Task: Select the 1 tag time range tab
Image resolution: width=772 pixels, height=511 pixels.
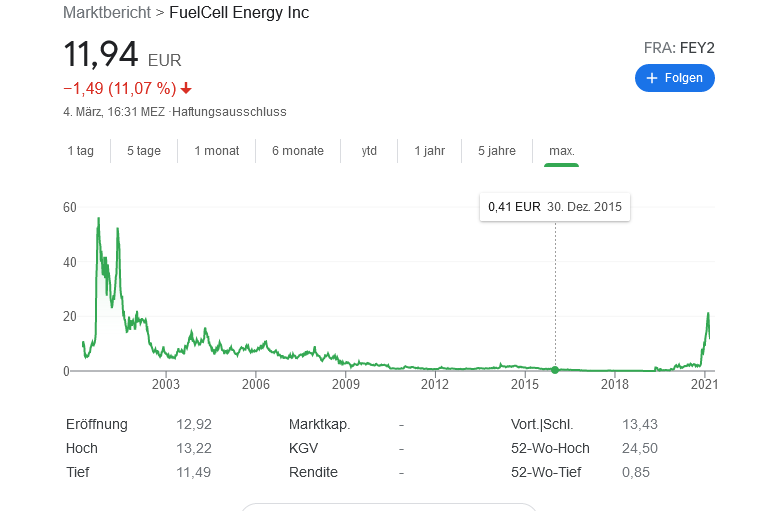Action: (81, 151)
